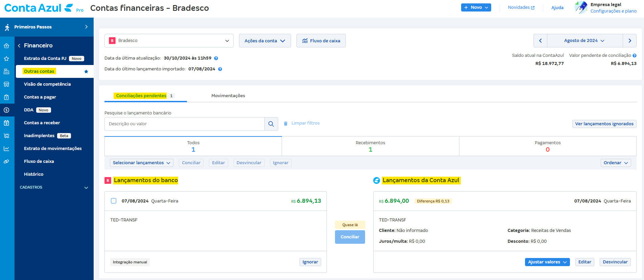Open the home icon in left rail
This screenshot has height=280, width=644.
[x=6, y=46]
